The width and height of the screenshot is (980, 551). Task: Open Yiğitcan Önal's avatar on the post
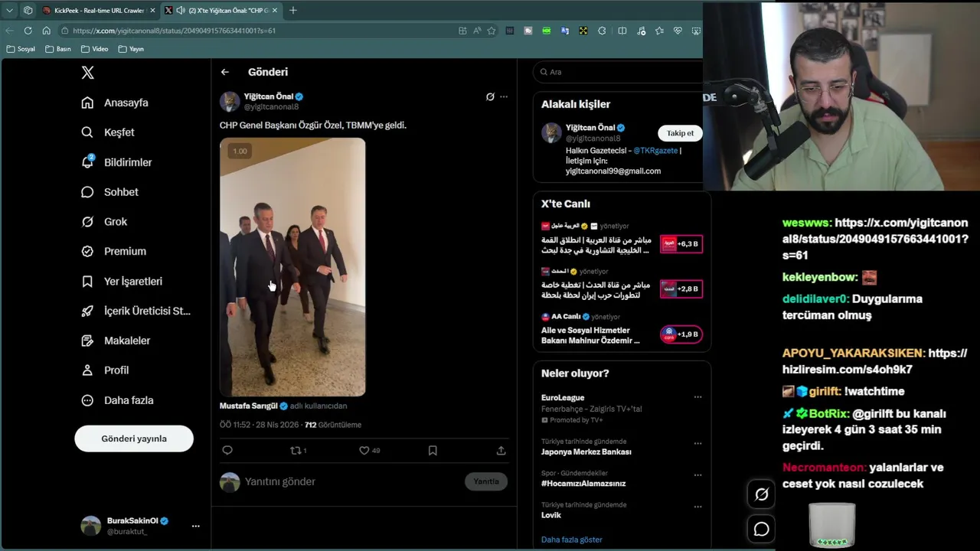(x=230, y=101)
